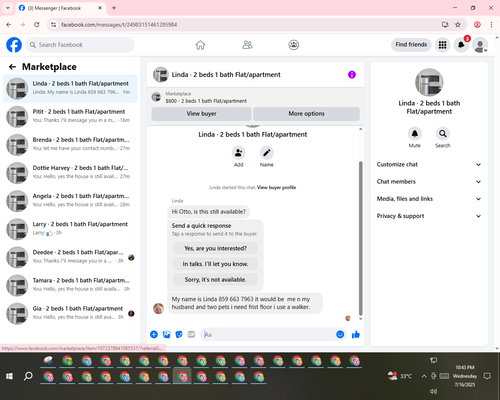500x400 pixels.
Task: Send 'Sorry, it's not available.' response
Action: click(215, 280)
